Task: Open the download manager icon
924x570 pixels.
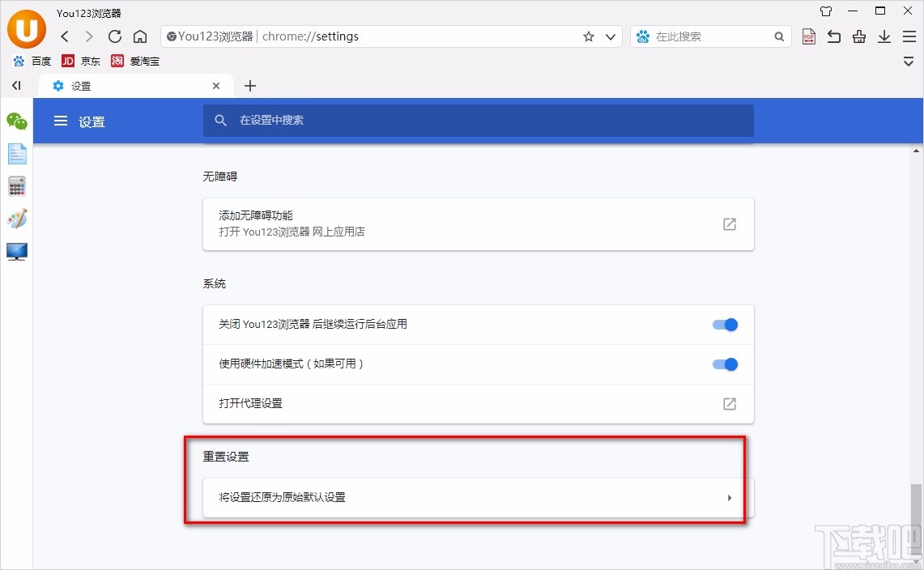Action: [884, 36]
